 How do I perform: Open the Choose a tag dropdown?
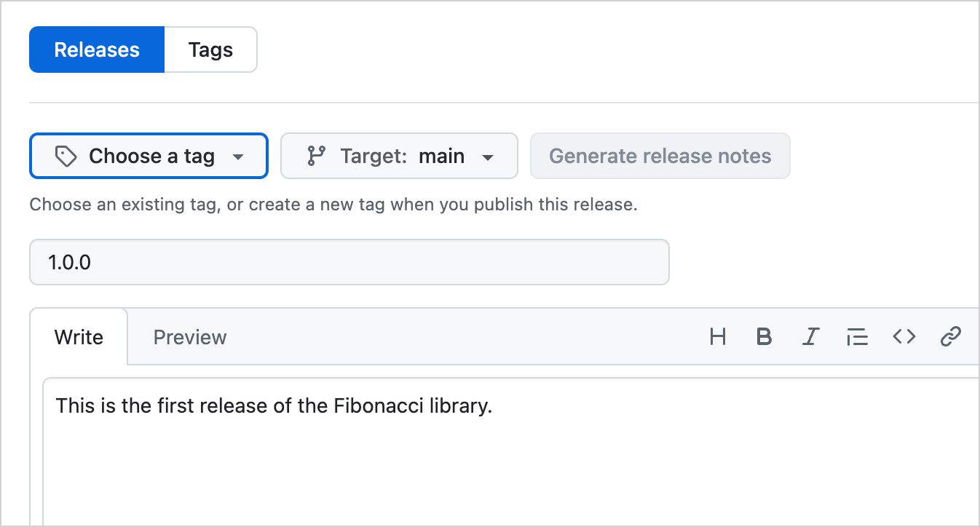tap(149, 155)
